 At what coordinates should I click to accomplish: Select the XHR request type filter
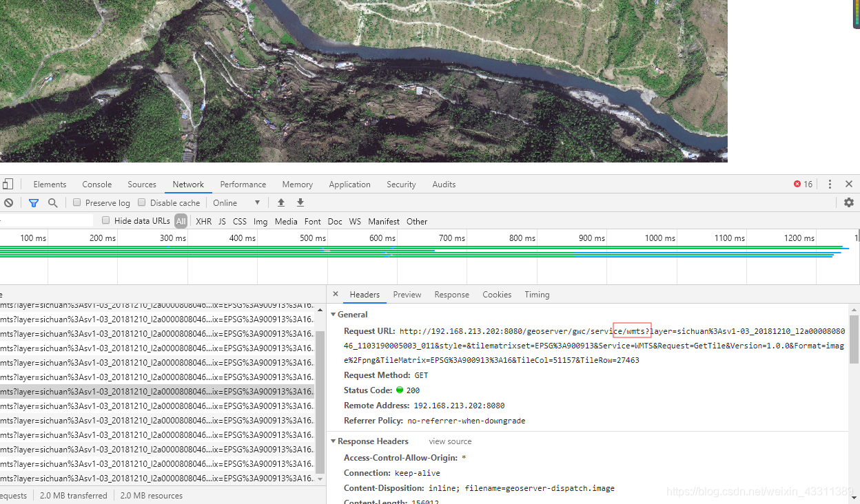[x=204, y=222]
